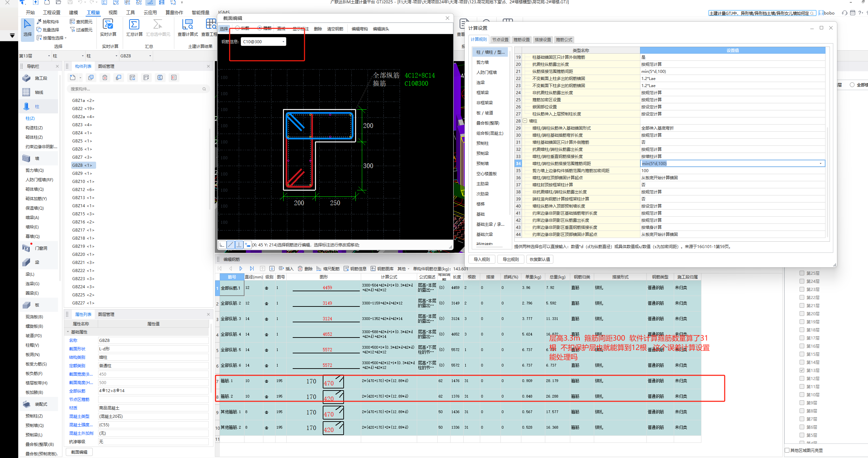Click 批量选择 batch select icon
This screenshot has width=868, height=458.
[x=39, y=30]
